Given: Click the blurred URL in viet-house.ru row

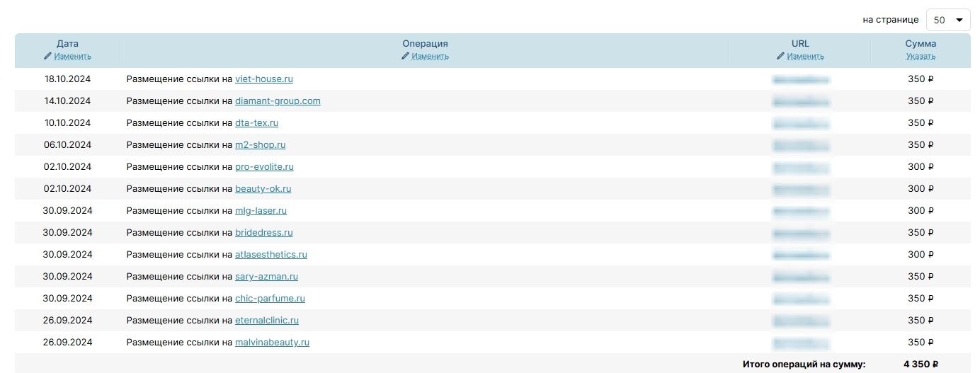Looking at the screenshot, I should click(801, 79).
